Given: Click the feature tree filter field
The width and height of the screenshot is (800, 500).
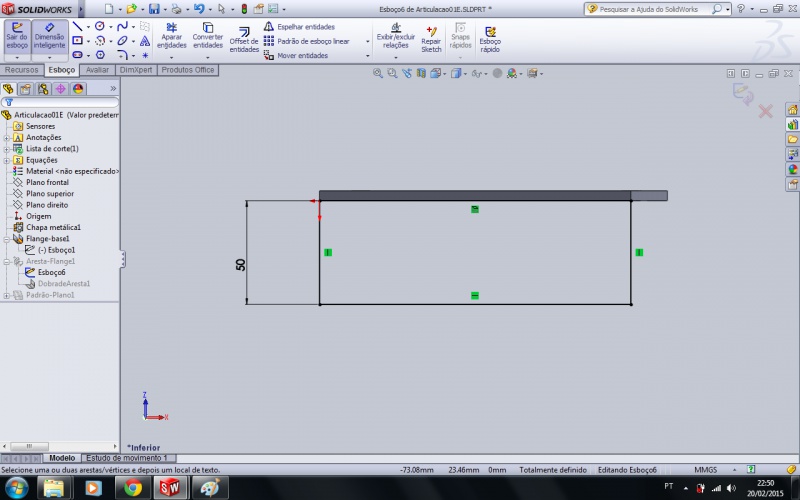Looking at the screenshot, I should (60, 103).
